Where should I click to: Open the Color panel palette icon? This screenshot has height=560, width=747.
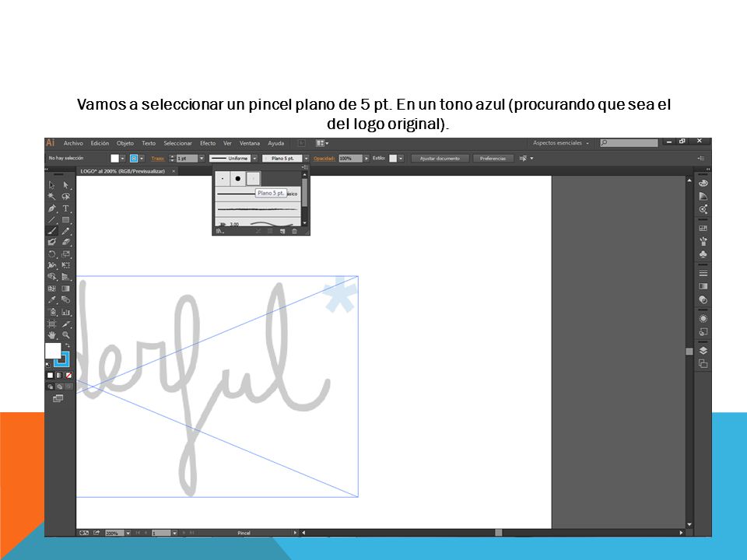(x=703, y=184)
